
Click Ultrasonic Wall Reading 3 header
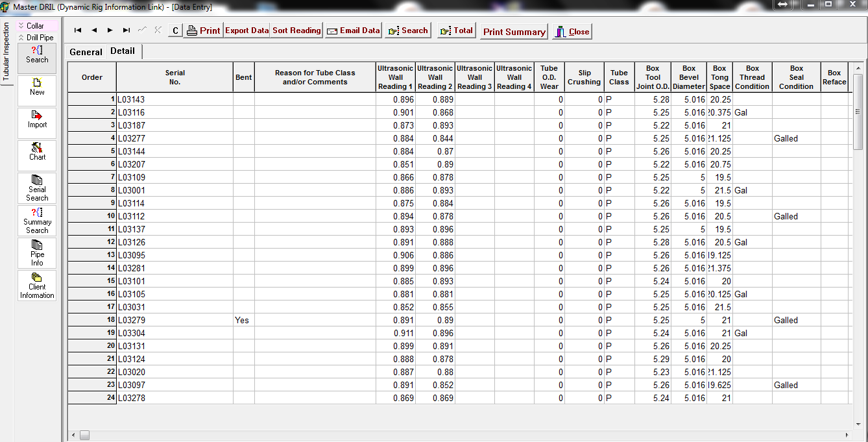click(475, 77)
